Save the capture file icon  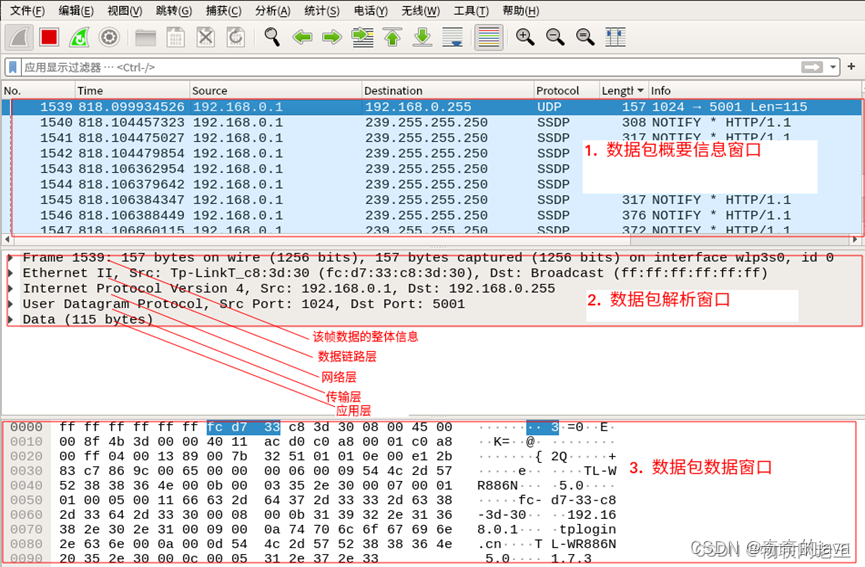(x=175, y=38)
